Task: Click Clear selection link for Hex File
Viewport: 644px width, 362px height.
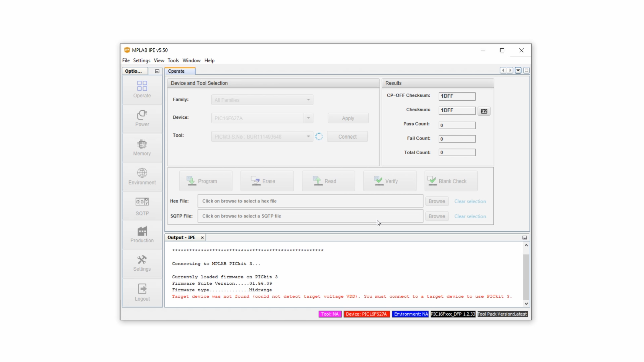Action: point(470,201)
